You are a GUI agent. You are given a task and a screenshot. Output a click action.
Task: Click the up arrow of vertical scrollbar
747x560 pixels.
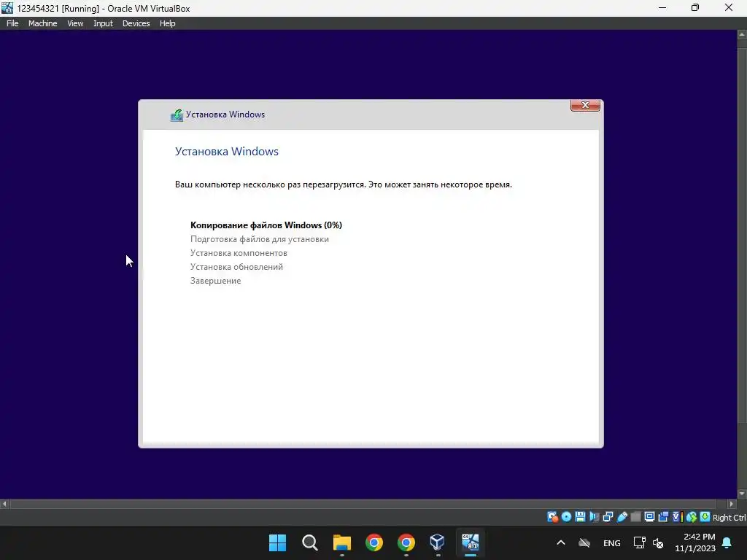(742, 35)
